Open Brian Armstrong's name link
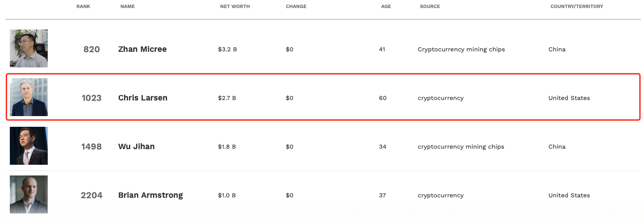Image resolution: width=644 pixels, height=221 pixels. [x=150, y=195]
